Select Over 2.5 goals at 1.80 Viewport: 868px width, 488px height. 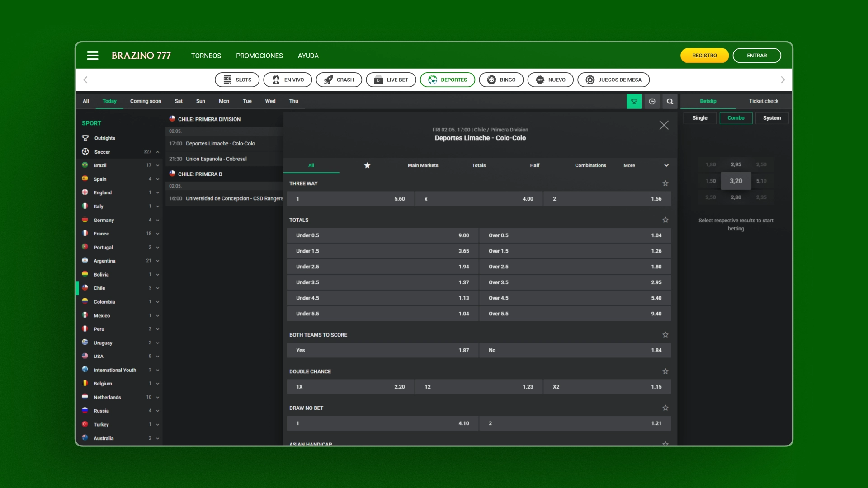click(575, 267)
